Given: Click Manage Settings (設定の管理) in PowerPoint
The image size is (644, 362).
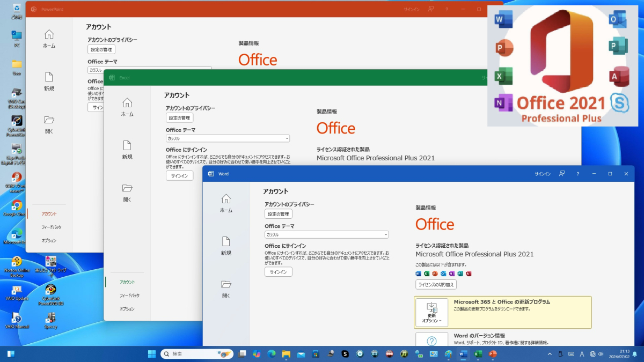Looking at the screenshot, I should pos(101,49).
